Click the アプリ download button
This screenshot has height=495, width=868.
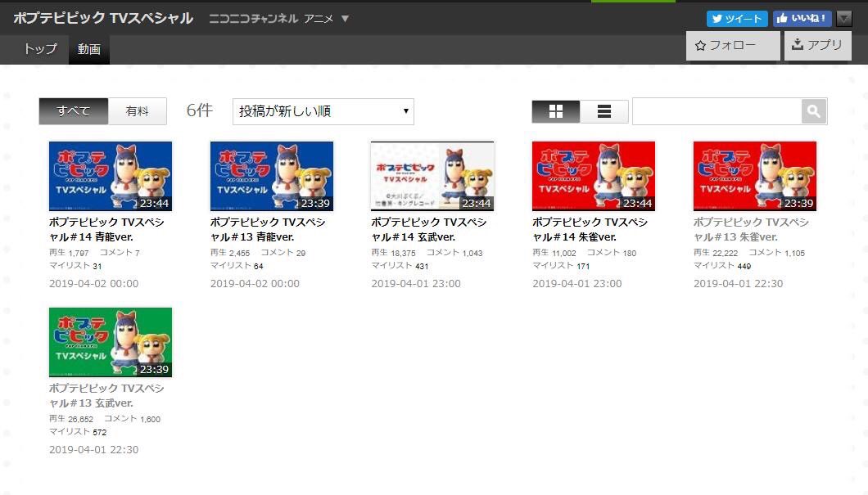tap(817, 45)
